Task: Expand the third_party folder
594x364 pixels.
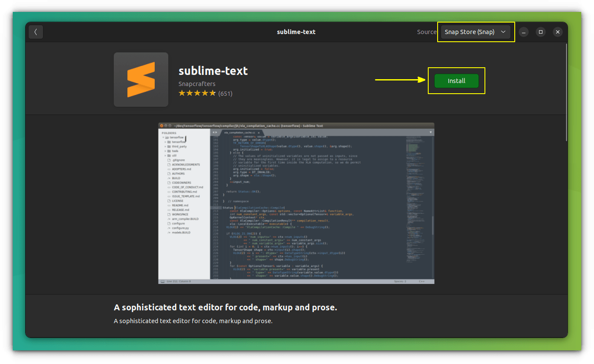Action: coord(165,146)
